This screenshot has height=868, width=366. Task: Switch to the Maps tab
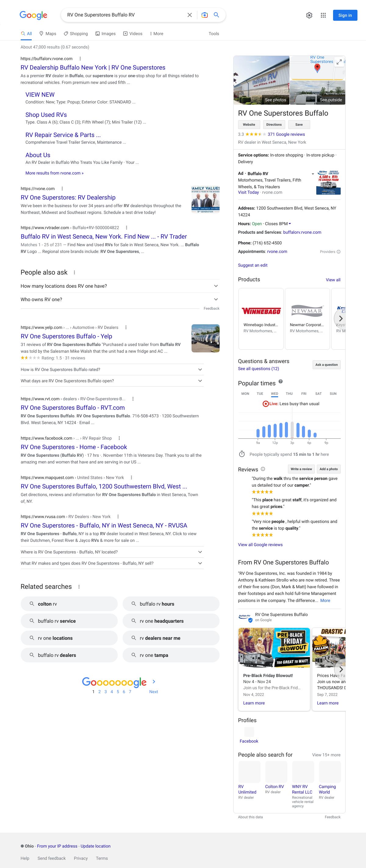pos(48,34)
